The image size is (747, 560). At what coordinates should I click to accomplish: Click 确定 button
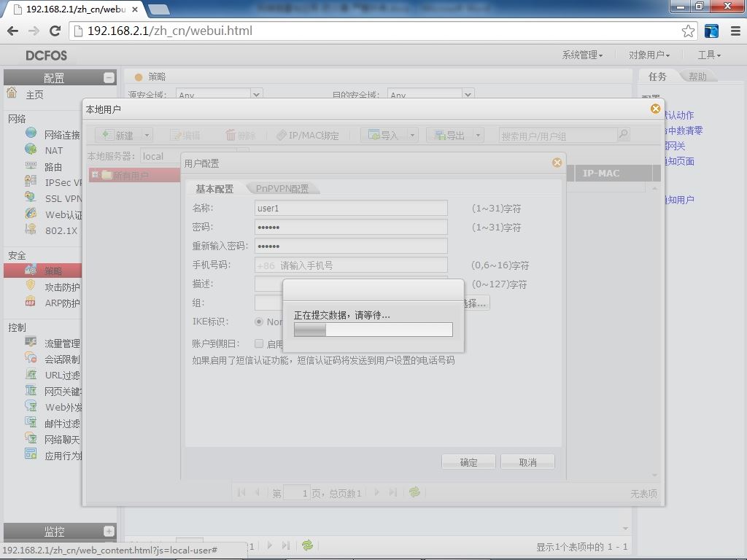pyautogui.click(x=468, y=462)
